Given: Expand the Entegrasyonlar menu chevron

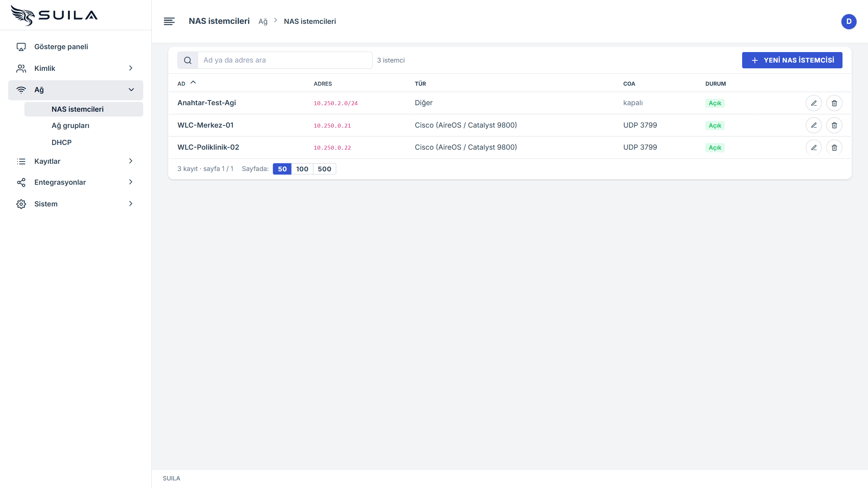Looking at the screenshot, I should pos(131,182).
